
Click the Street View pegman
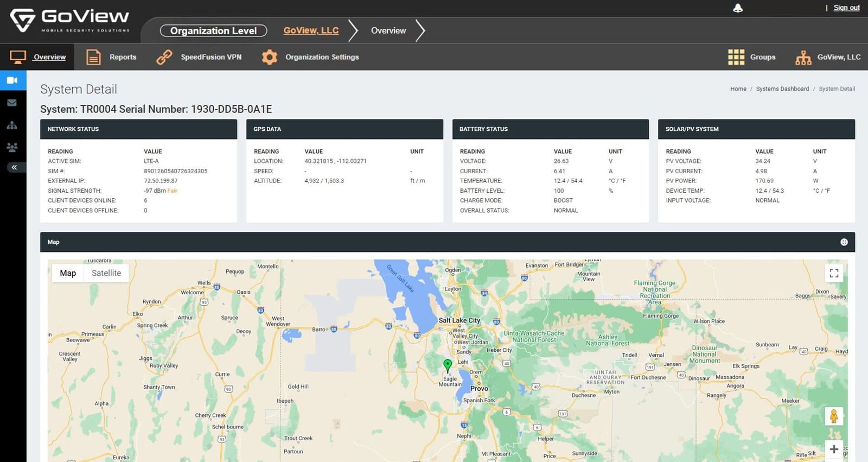834,416
